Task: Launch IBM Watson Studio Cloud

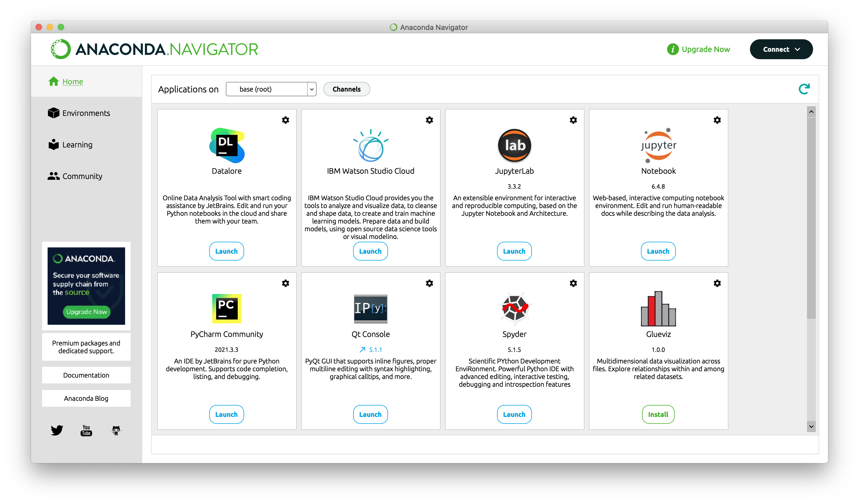Action: 370,251
